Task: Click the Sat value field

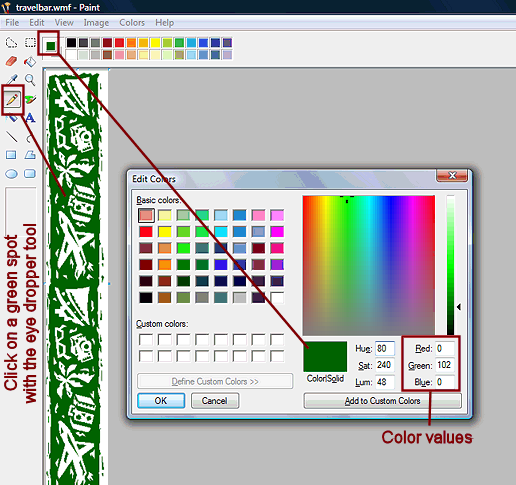Action: tap(385, 365)
